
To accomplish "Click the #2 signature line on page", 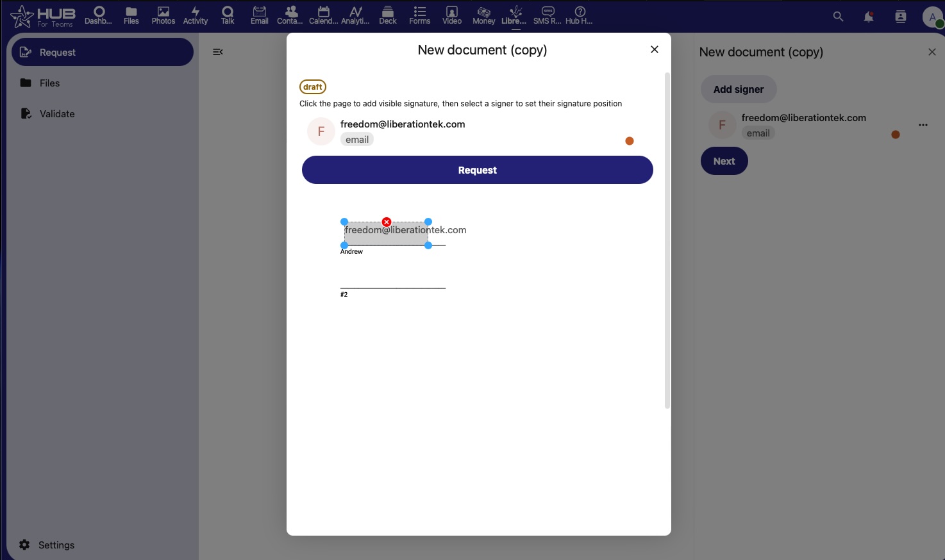I will (392, 288).
